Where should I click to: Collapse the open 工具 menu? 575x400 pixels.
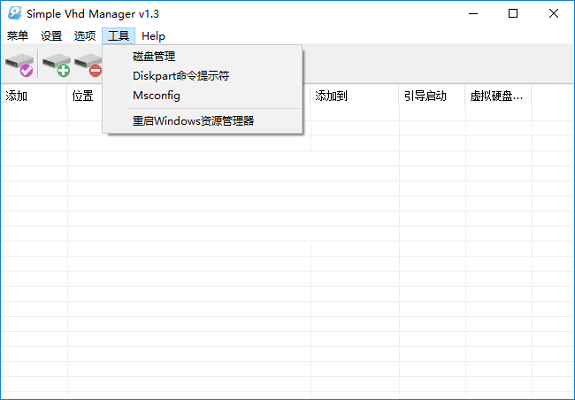coord(118,36)
